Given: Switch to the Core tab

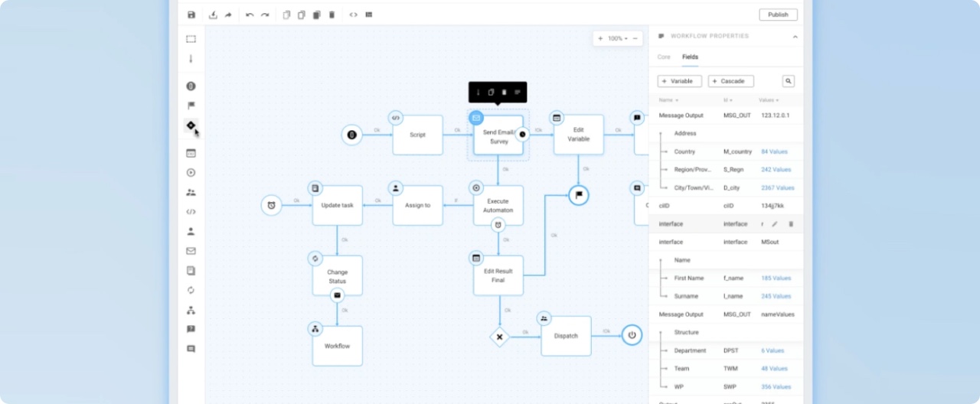Looking at the screenshot, I should pyautogui.click(x=664, y=57).
